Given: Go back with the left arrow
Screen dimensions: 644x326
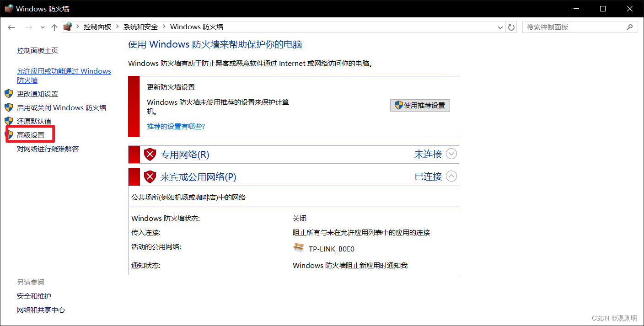Looking at the screenshot, I should (11, 27).
